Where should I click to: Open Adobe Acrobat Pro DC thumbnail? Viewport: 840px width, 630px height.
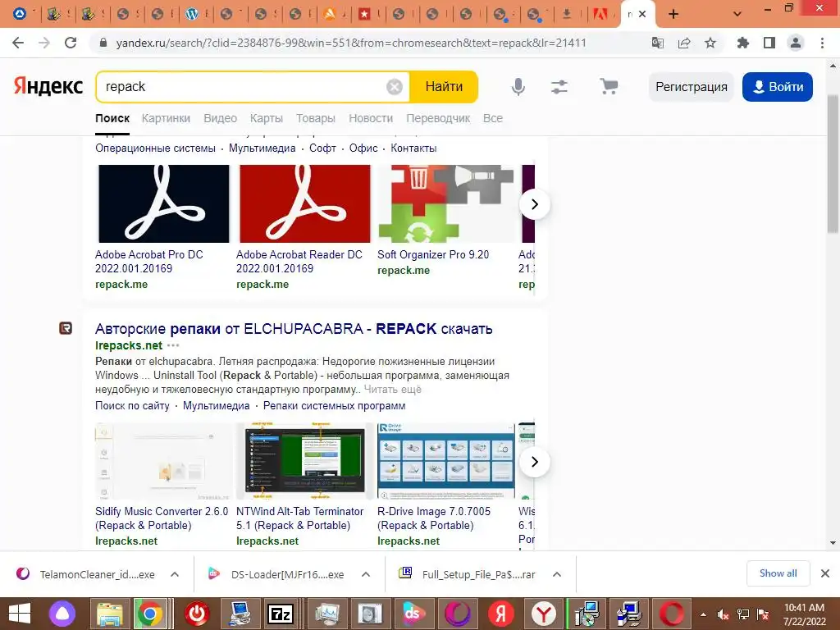164,203
